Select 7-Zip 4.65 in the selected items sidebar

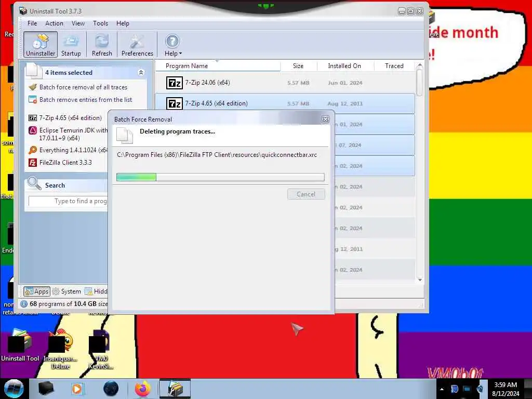(70, 118)
